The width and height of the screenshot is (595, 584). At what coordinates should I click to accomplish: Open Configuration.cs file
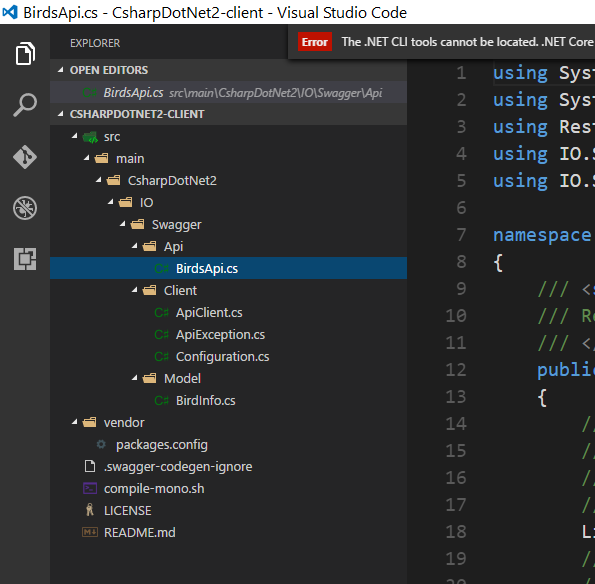coord(222,357)
